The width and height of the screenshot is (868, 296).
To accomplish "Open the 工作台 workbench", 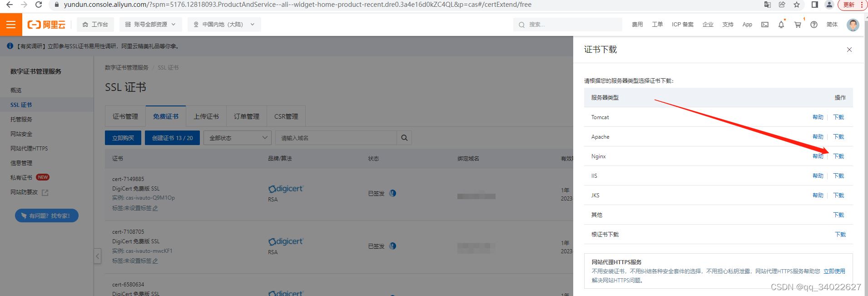I will tap(95, 25).
